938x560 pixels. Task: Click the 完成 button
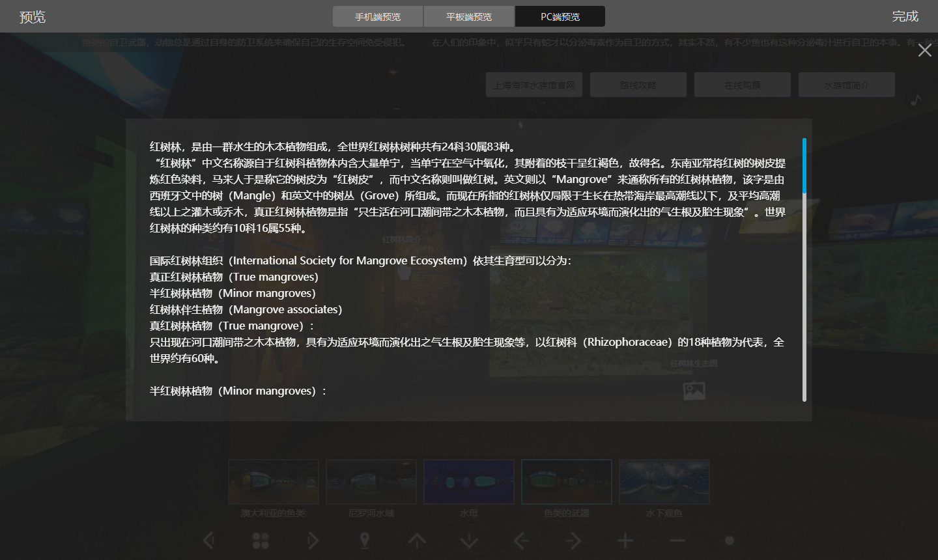tap(905, 16)
